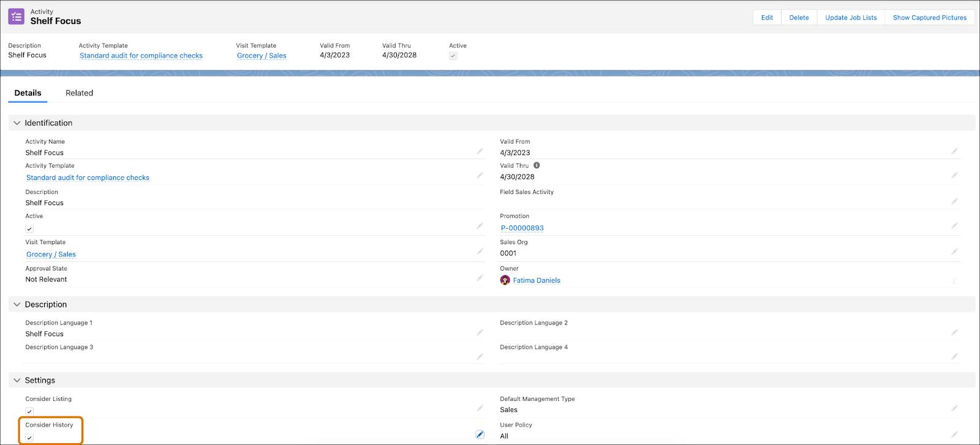Edit Promotion pencil icon
The width and height of the screenshot is (980, 445).
(x=954, y=226)
